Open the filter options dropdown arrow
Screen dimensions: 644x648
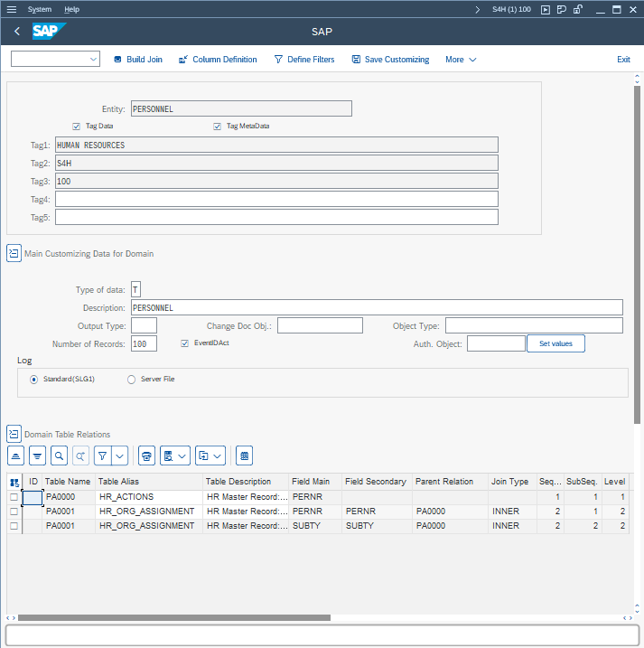(119, 455)
